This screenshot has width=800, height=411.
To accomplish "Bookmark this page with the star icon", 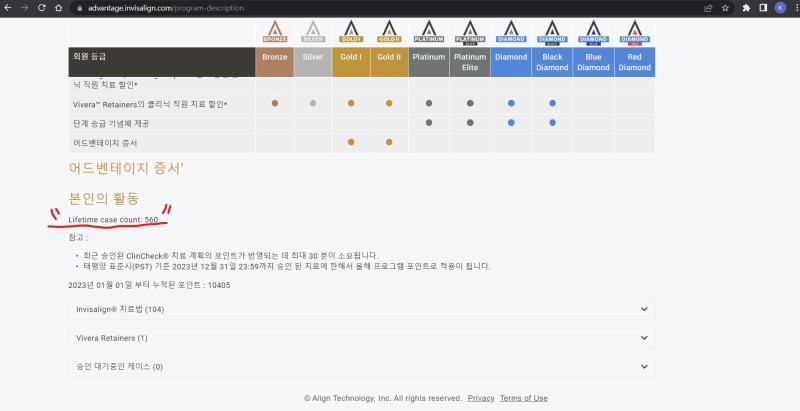I will 725,8.
